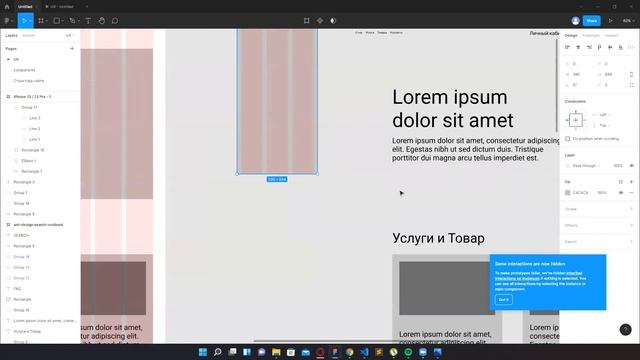Click the blue Share button

(x=591, y=20)
